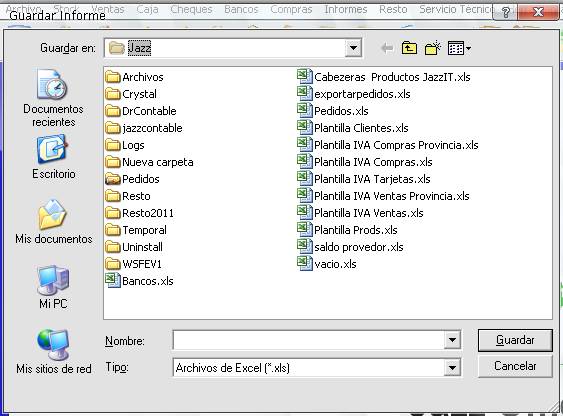Screen dimensions: 563x416
Task: Select the Bancos.xls file
Action: point(139,281)
